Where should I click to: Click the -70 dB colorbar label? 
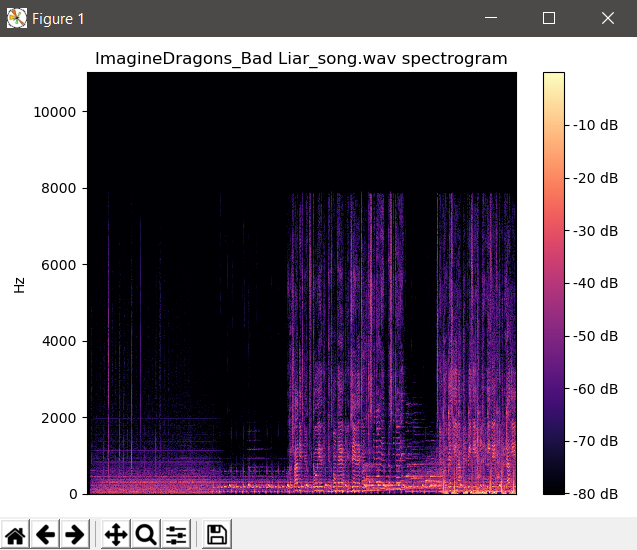[x=596, y=441]
